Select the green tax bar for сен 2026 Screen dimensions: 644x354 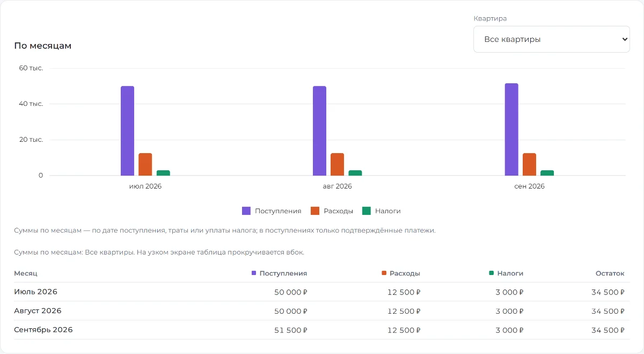pyautogui.click(x=547, y=173)
